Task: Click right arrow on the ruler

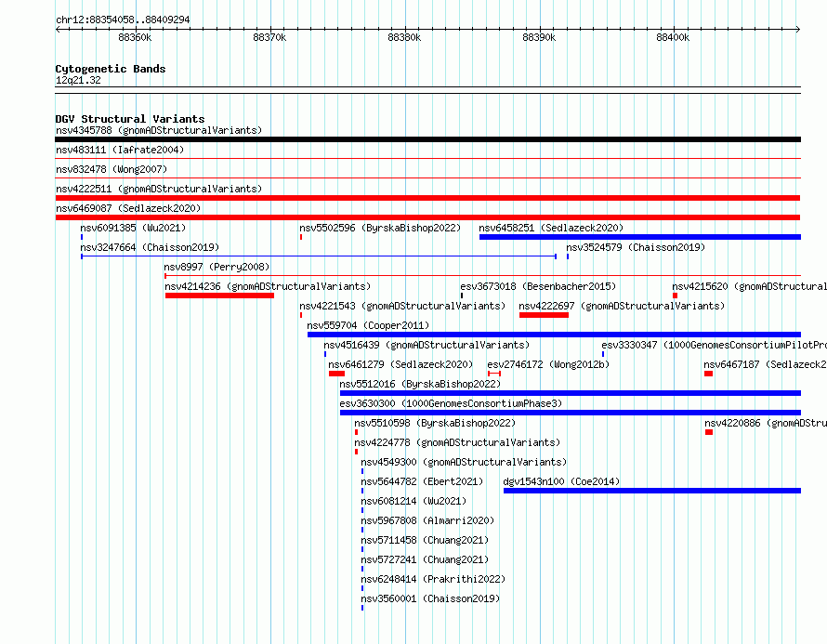Action: coord(798,30)
